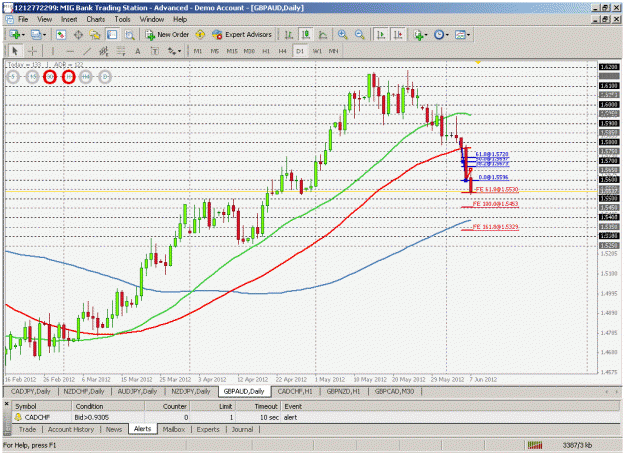
Task: Switch to M30 timeframe
Action: [250, 51]
